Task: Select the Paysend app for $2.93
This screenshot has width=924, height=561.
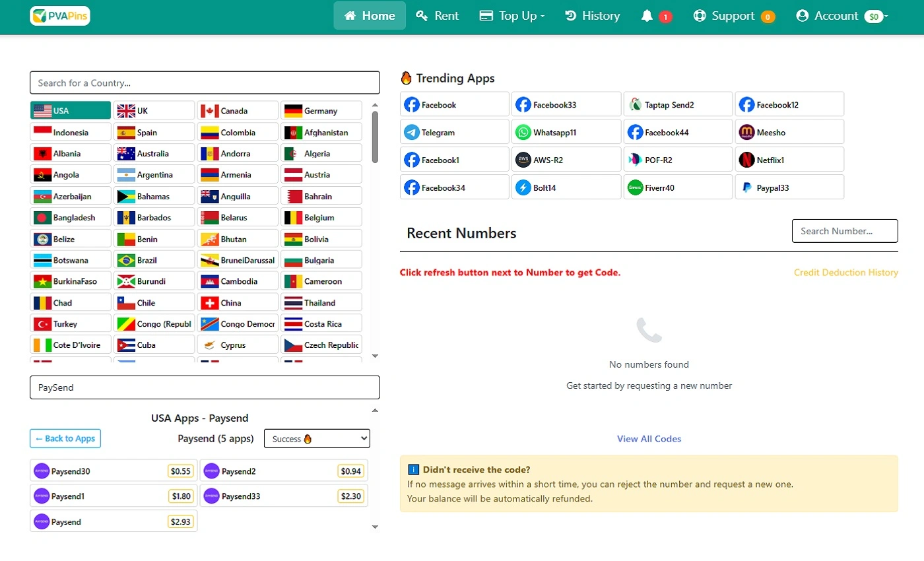Action: pyautogui.click(x=114, y=521)
